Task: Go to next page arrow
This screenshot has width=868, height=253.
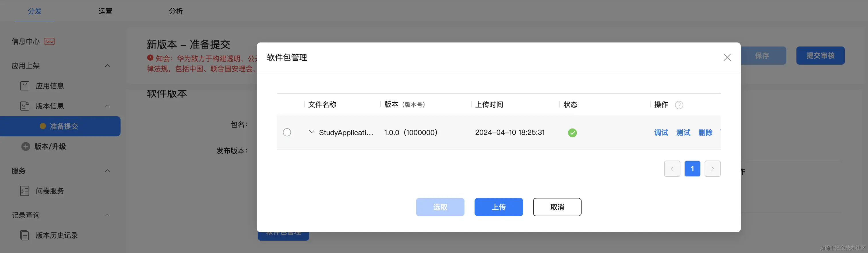Action: tap(712, 169)
